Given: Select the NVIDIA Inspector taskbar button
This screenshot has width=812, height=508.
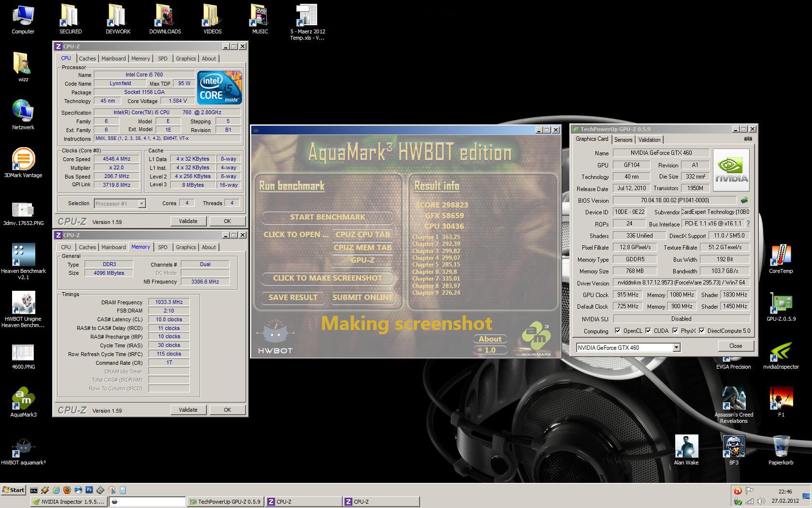Looking at the screenshot, I should click(x=68, y=502).
